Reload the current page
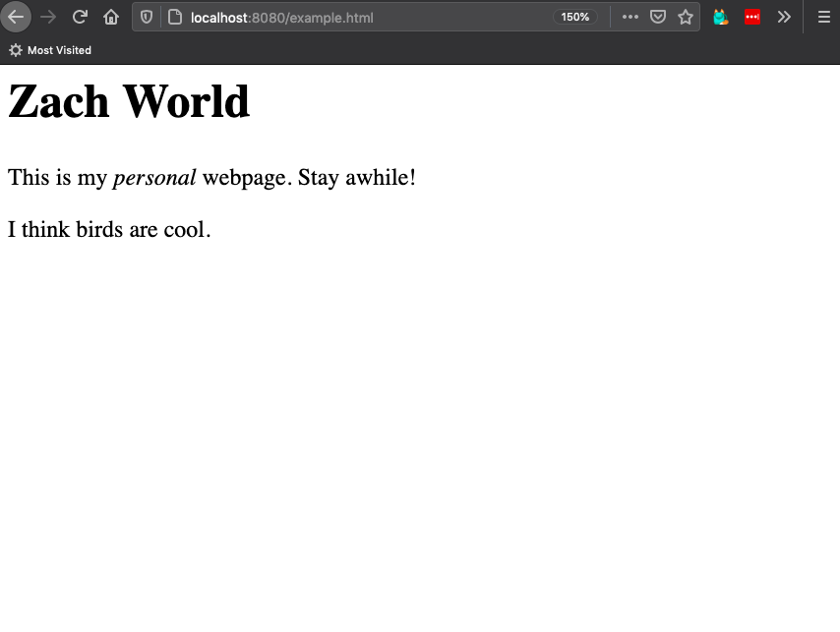This screenshot has width=840, height=632. [x=80, y=17]
